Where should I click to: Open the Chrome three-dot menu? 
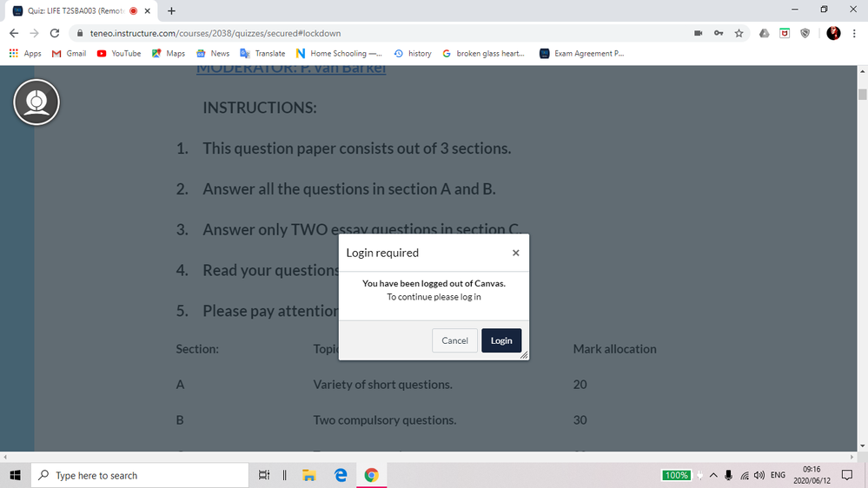point(853,33)
